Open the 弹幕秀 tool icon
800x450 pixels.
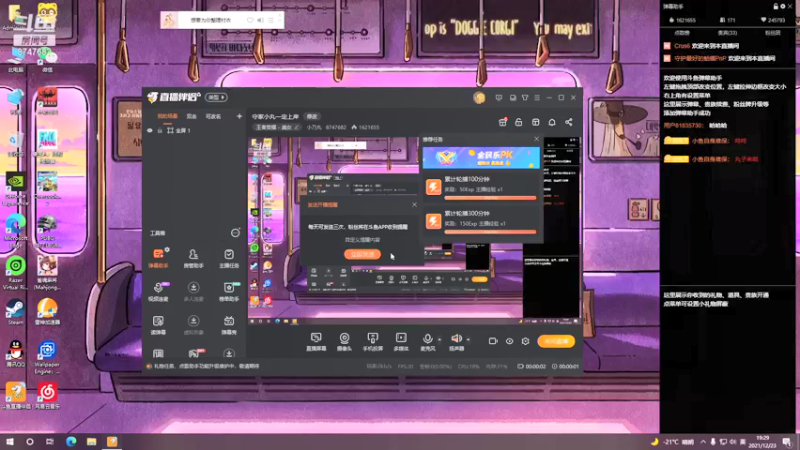[x=229, y=325]
